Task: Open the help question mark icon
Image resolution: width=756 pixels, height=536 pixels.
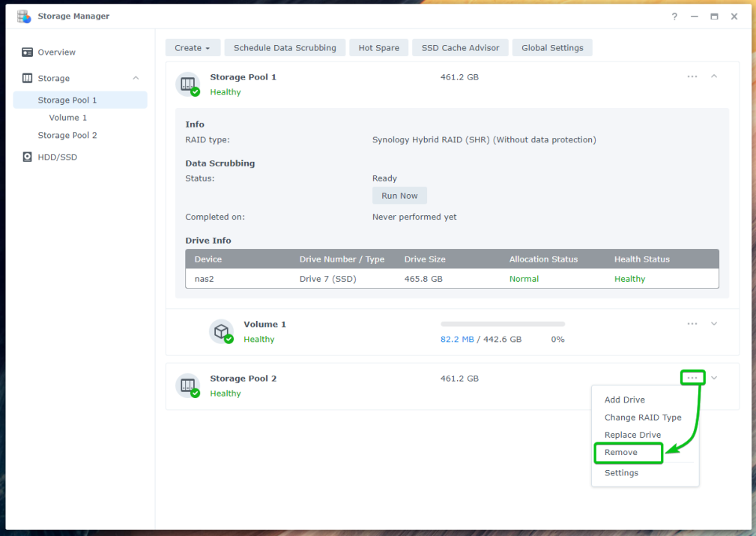Action: coord(674,16)
